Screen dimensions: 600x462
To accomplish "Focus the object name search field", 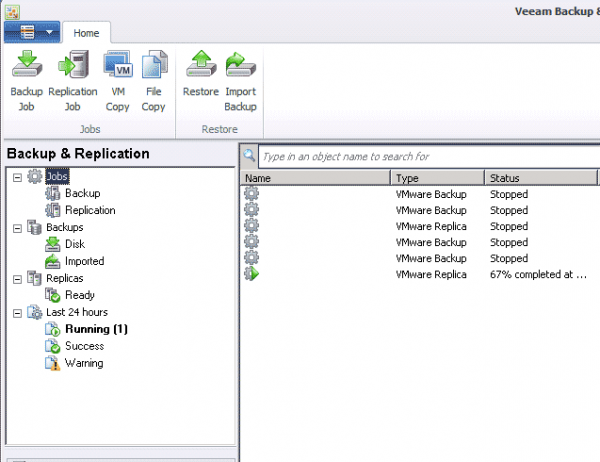I will click(x=429, y=157).
